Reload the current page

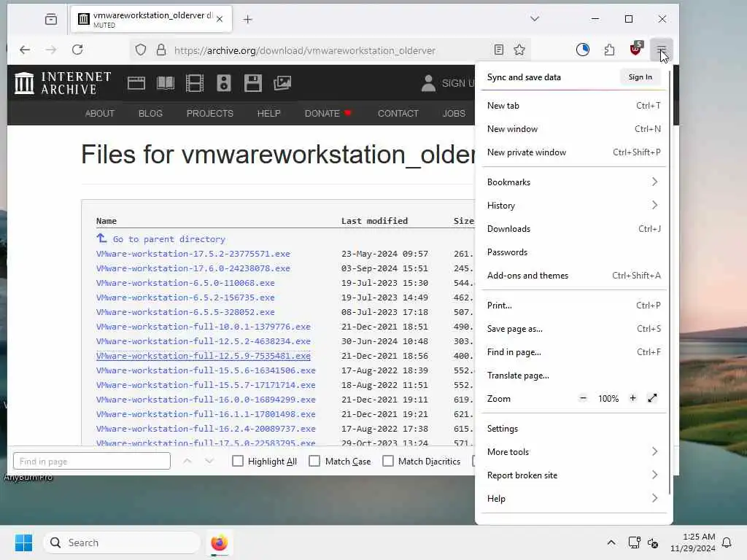tap(77, 50)
